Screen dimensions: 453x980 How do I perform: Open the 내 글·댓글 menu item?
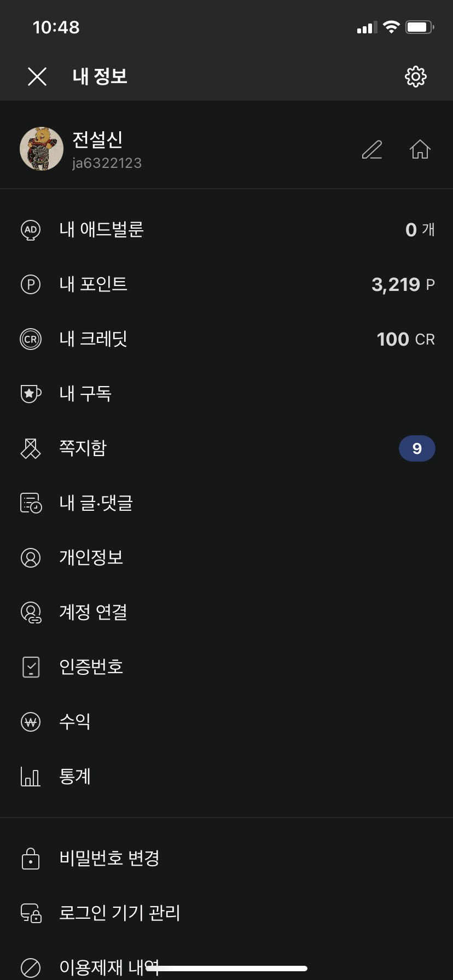tap(96, 503)
